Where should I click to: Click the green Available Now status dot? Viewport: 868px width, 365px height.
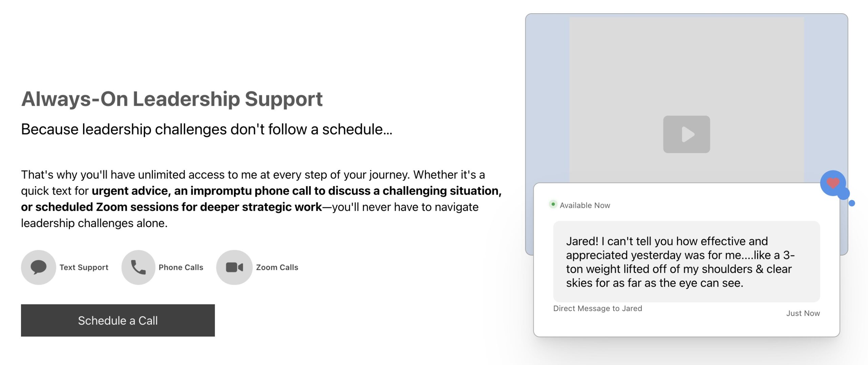553,204
